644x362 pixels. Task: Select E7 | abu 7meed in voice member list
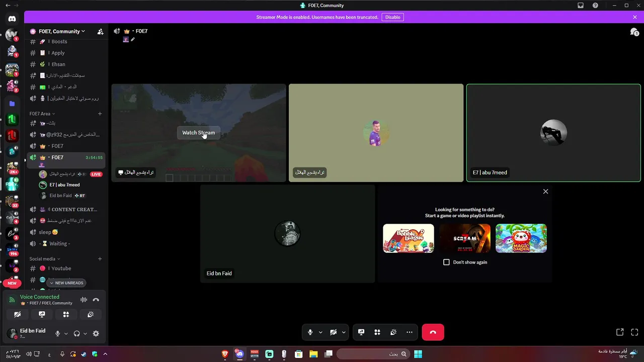point(70,185)
